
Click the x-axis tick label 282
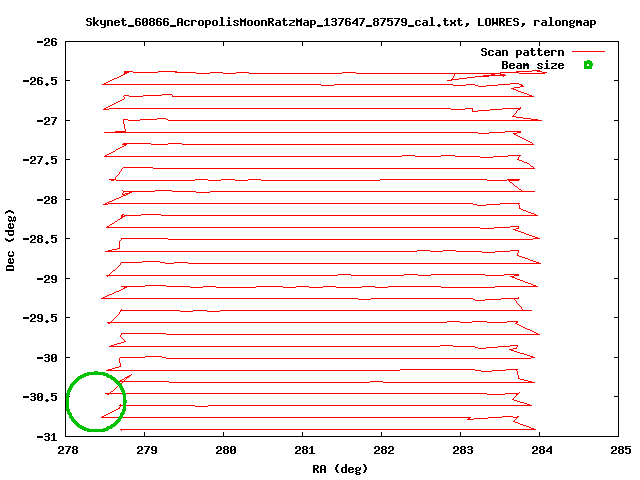click(384, 450)
